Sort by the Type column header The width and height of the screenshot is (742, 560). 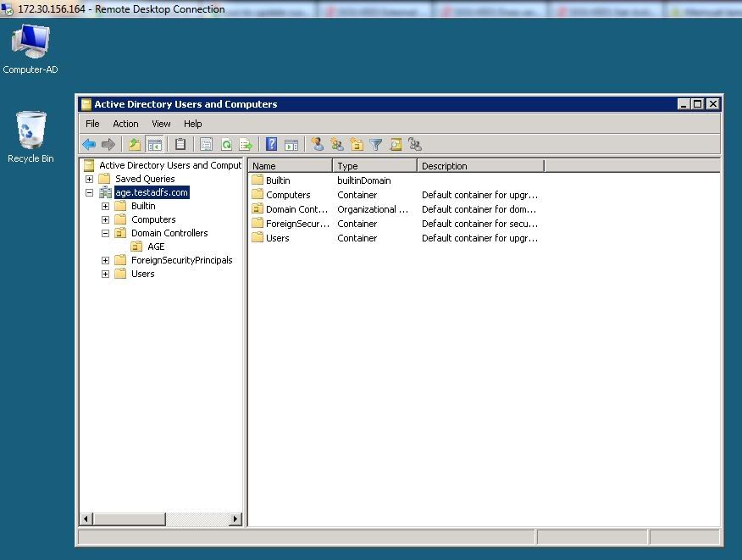coord(374,166)
